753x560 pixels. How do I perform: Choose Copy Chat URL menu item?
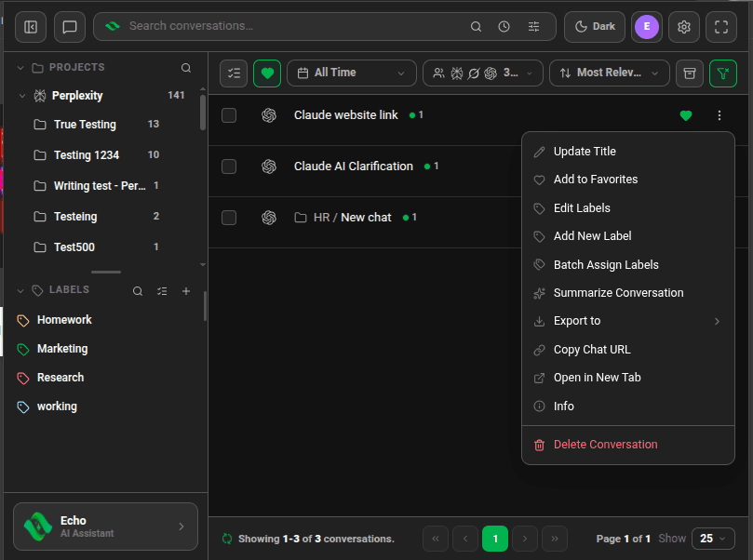pyautogui.click(x=628, y=350)
